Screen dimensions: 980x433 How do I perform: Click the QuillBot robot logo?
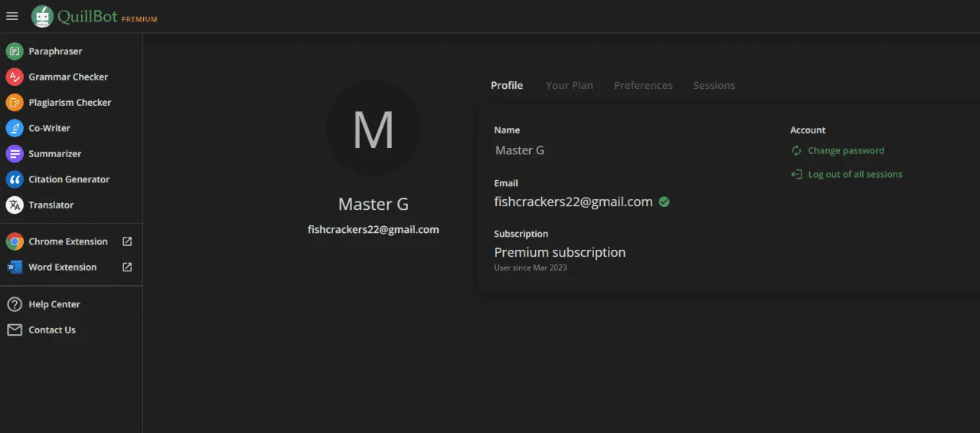(x=43, y=16)
